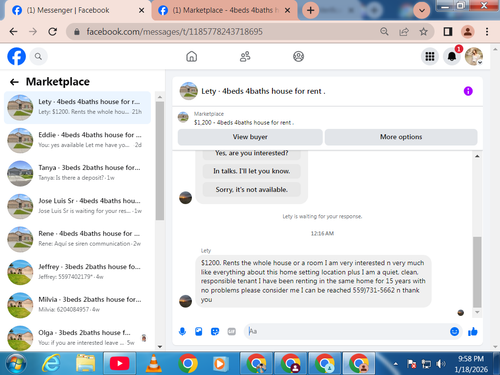Viewport: 500px width, 375px height.
Task: Open YouTube taskbar shortcut
Action: point(119,363)
